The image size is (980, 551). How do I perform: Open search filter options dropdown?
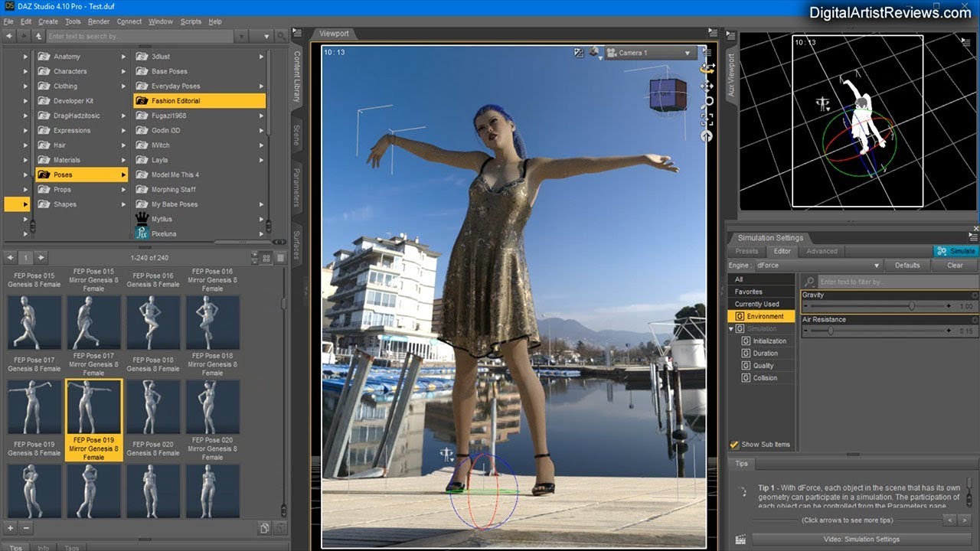[266, 36]
